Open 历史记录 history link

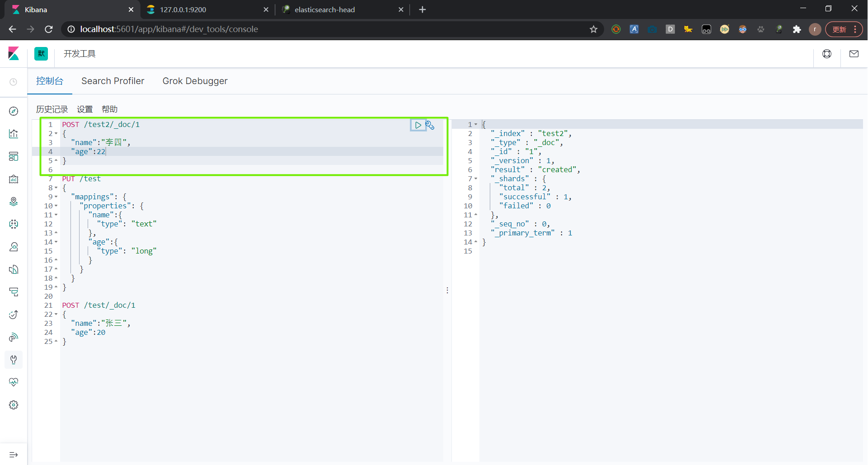click(x=52, y=109)
